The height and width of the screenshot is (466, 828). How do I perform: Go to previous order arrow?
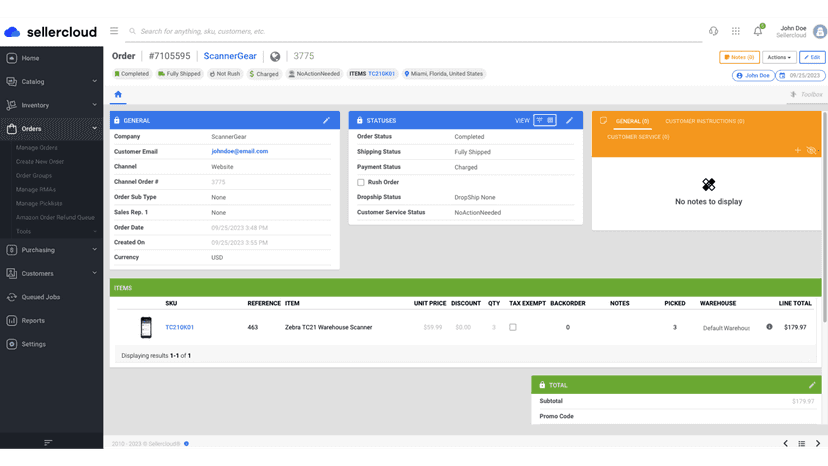pos(786,443)
